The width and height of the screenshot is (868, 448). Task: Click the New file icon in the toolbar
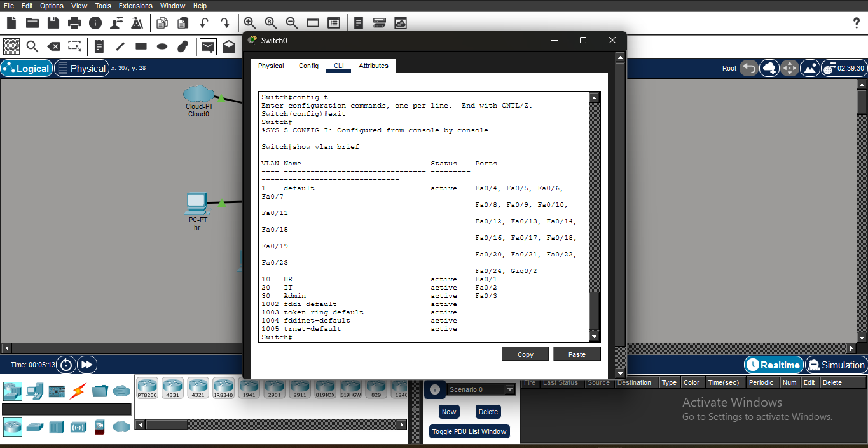pyautogui.click(x=11, y=23)
